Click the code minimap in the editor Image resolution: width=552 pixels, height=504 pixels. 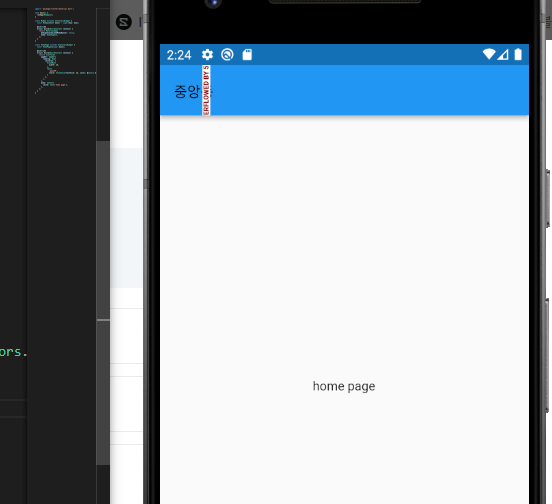(65, 51)
